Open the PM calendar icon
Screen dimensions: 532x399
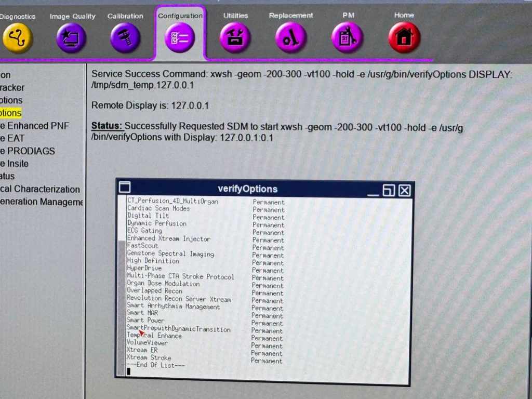[347, 38]
